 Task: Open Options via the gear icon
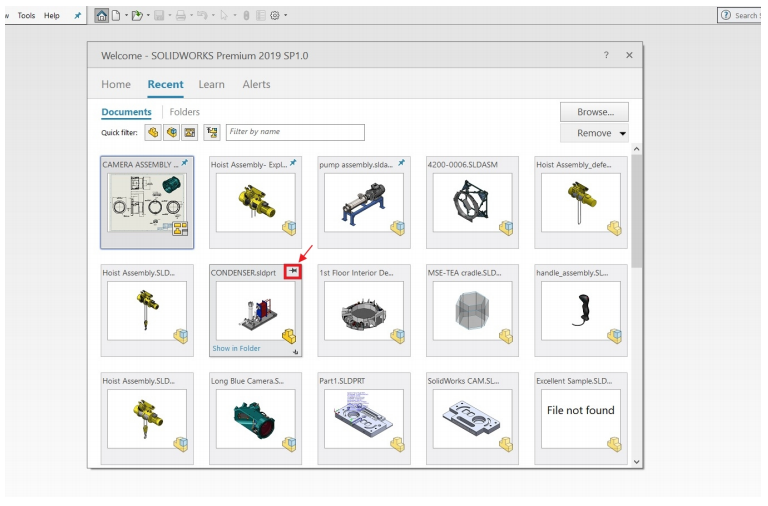[x=275, y=16]
